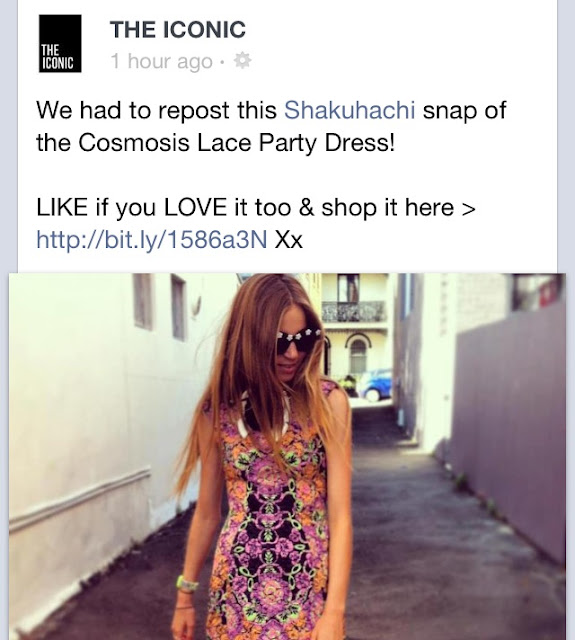Open the '1 hour ago' timestamp

[x=162, y=61]
